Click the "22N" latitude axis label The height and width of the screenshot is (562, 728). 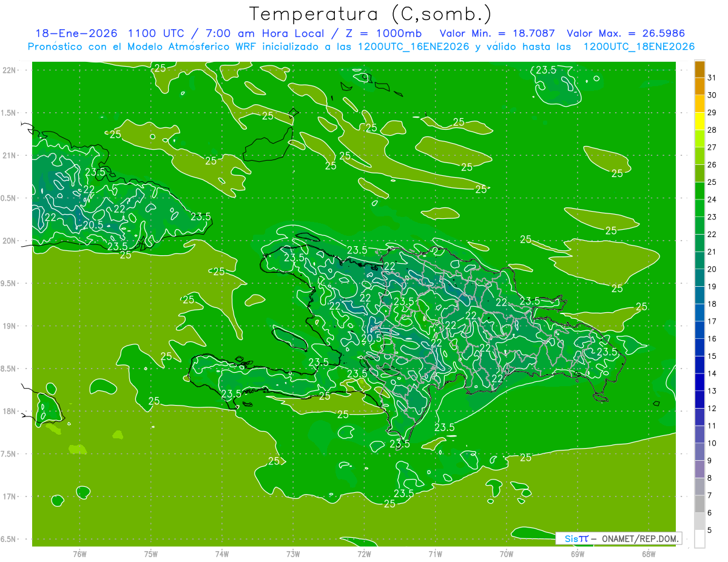pos(10,70)
